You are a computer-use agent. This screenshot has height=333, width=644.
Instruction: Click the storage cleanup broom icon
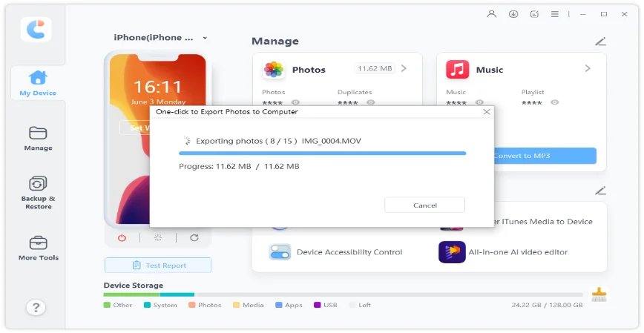coord(599,295)
